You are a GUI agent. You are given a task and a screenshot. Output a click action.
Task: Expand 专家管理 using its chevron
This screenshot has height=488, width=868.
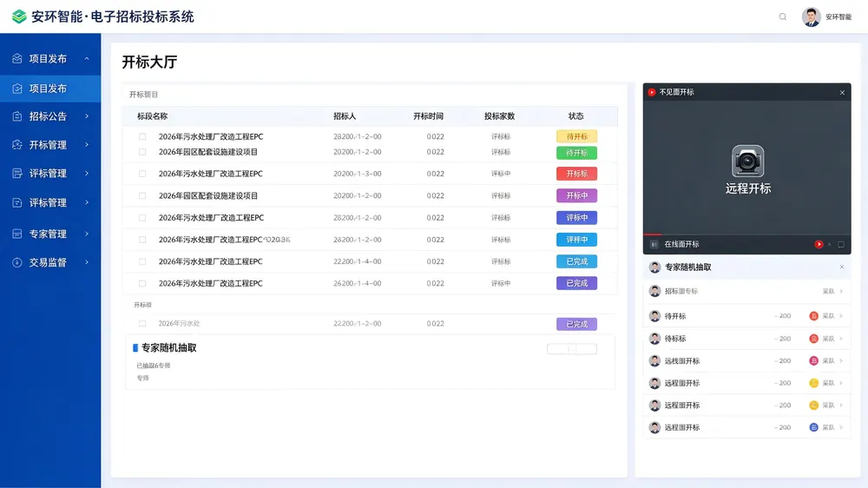point(87,234)
